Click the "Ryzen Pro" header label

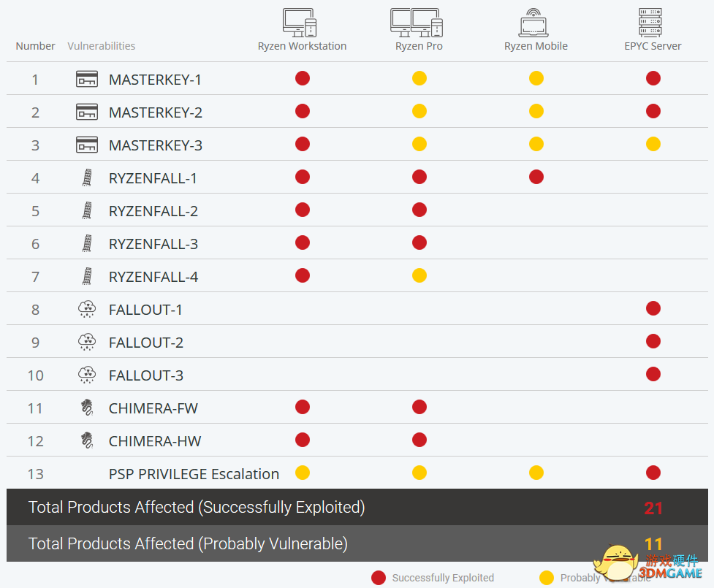click(x=419, y=46)
